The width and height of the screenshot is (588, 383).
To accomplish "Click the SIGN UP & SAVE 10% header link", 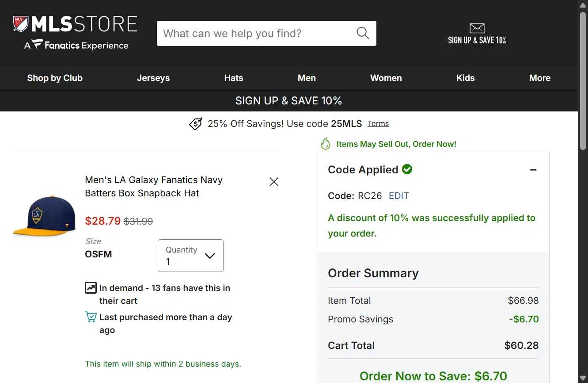I will pos(477,34).
